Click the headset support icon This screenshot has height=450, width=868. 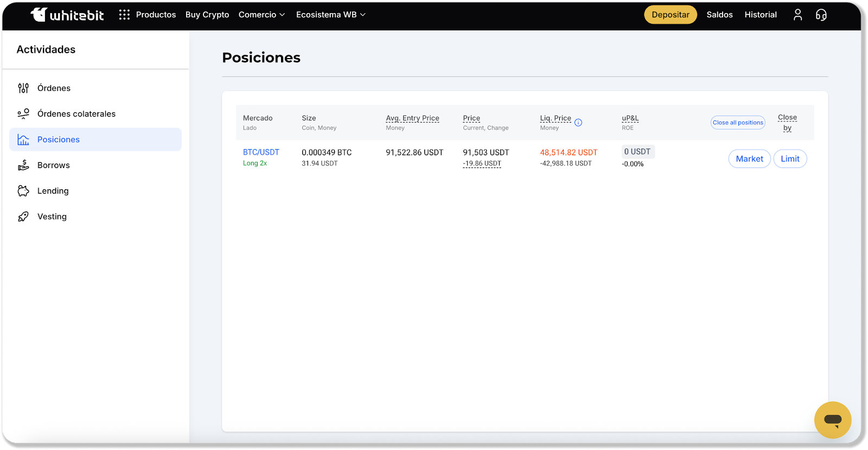coord(821,15)
